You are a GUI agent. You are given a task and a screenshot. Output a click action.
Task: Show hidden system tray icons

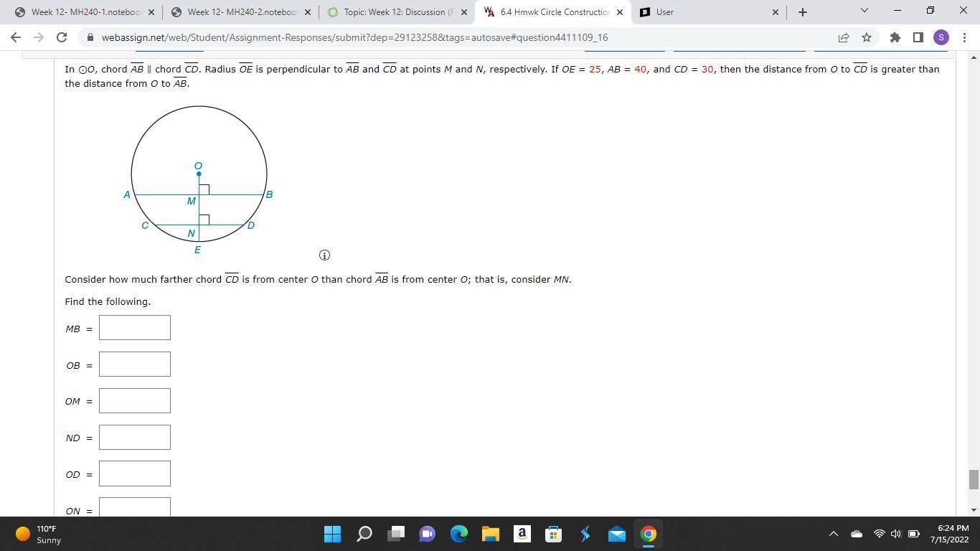[833, 534]
